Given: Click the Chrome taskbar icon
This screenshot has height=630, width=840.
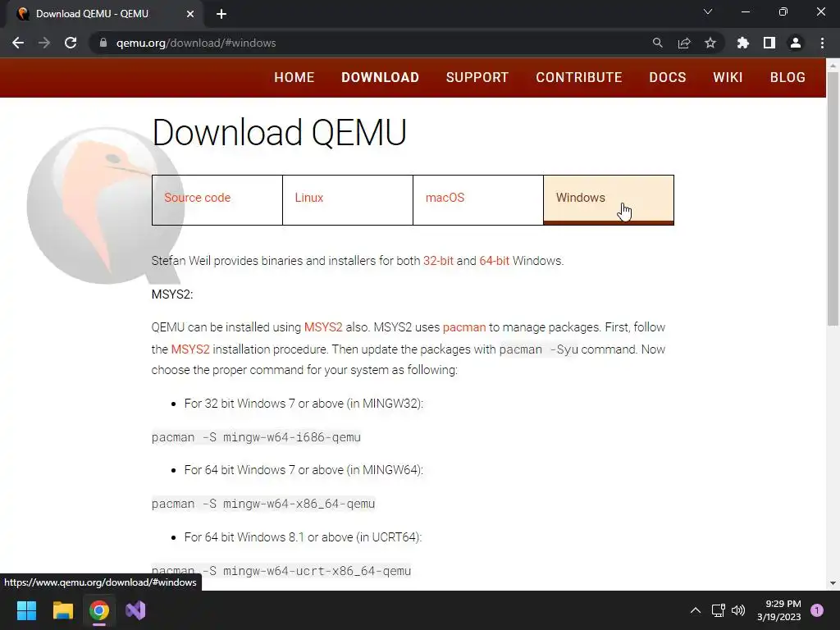Looking at the screenshot, I should pyautogui.click(x=99, y=610).
